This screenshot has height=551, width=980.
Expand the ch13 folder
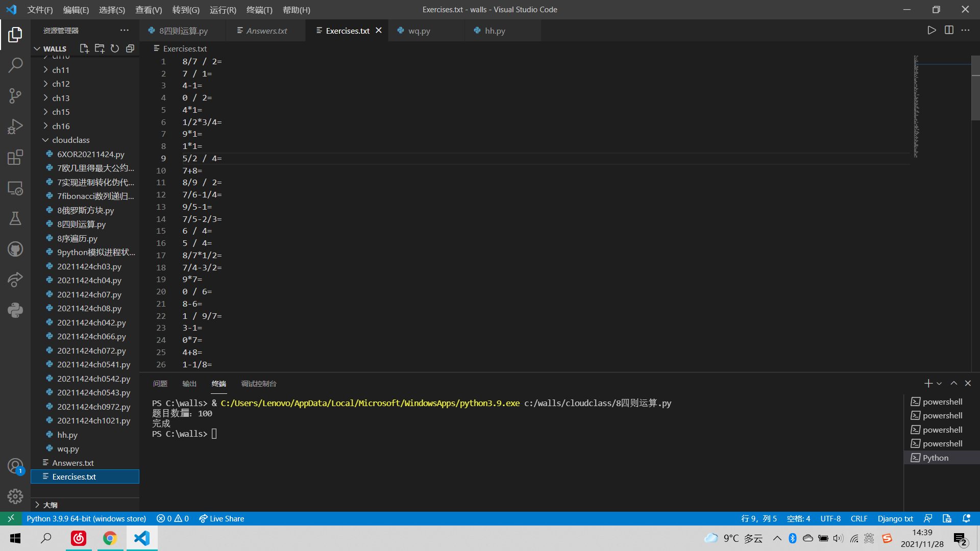pos(61,98)
